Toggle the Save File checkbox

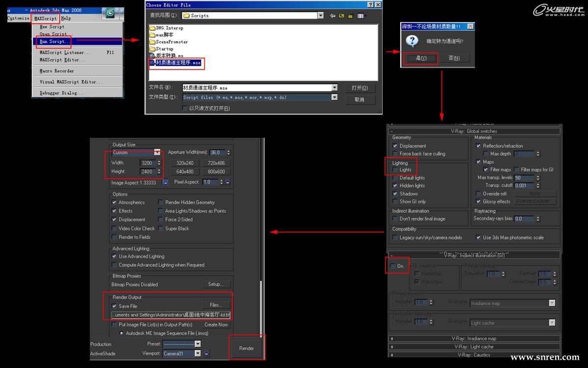pos(114,306)
